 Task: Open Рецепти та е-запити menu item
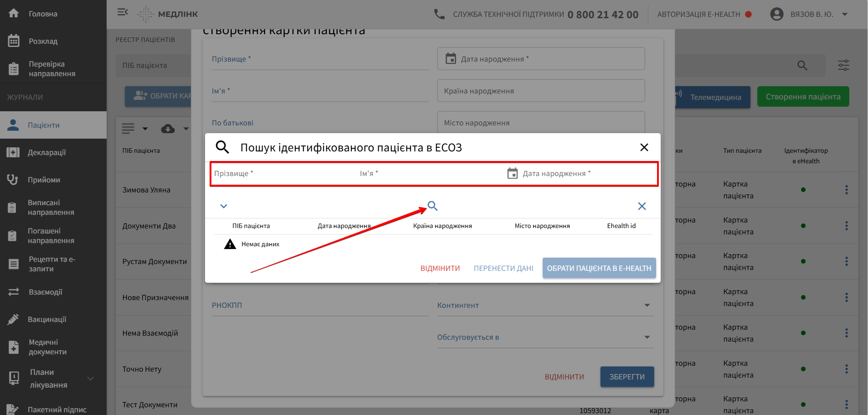(51, 264)
